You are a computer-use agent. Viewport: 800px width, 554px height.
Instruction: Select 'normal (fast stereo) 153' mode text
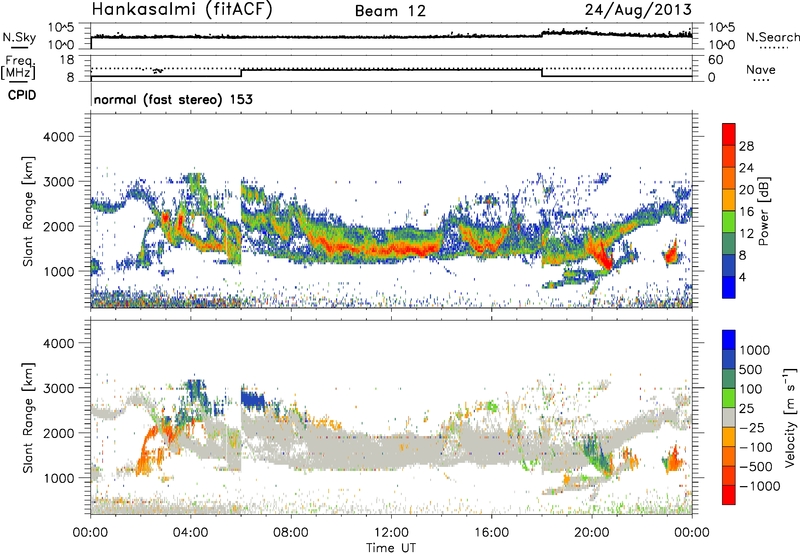(x=173, y=99)
